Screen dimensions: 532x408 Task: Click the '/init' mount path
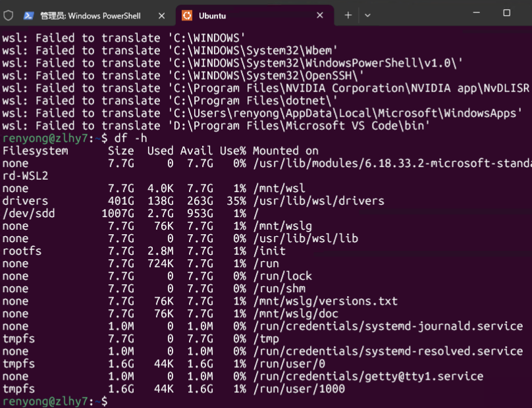(269, 251)
